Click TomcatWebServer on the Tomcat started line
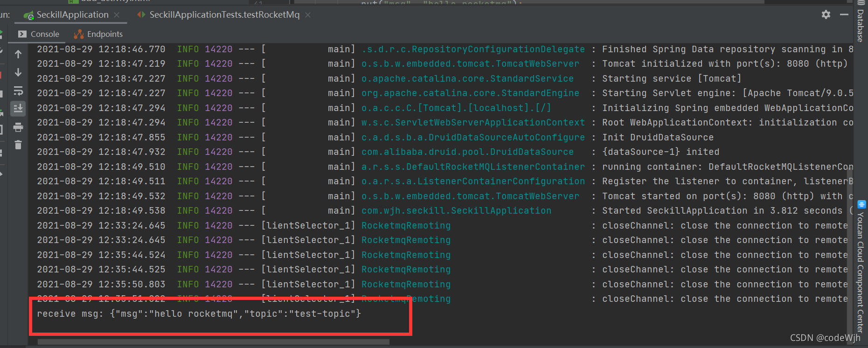868x348 pixels. tap(470, 196)
